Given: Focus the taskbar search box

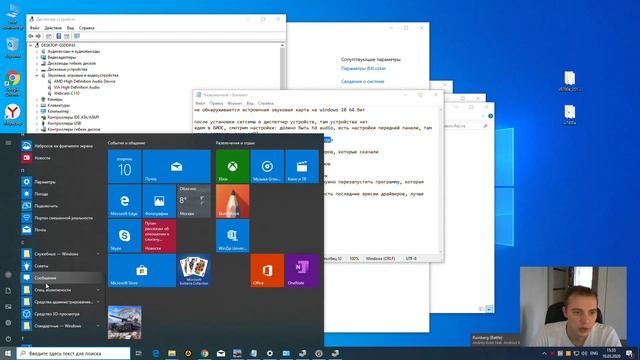Looking at the screenshot, I should [73, 353].
